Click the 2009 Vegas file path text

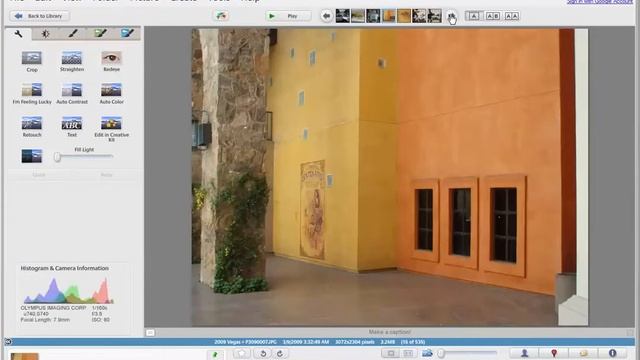245,342
